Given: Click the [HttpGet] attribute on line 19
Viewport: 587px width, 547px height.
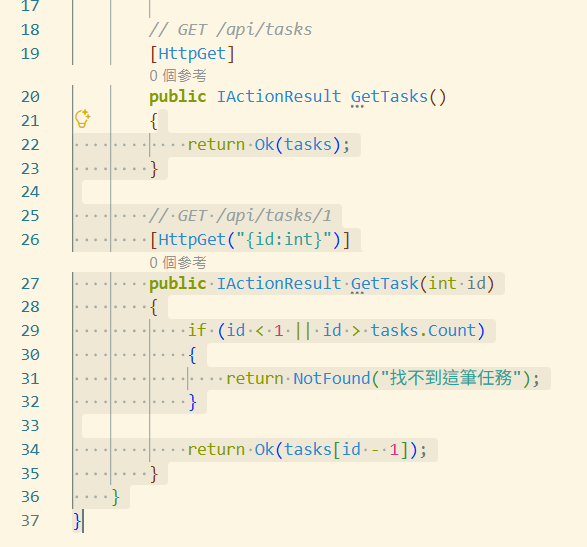Looking at the screenshot, I should (x=192, y=54).
